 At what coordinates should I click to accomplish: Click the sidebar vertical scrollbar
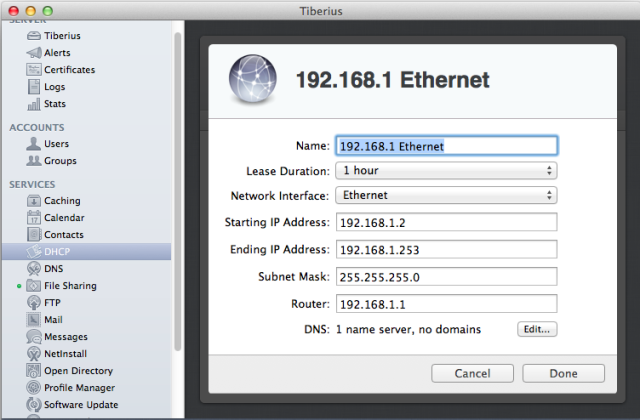[178, 192]
